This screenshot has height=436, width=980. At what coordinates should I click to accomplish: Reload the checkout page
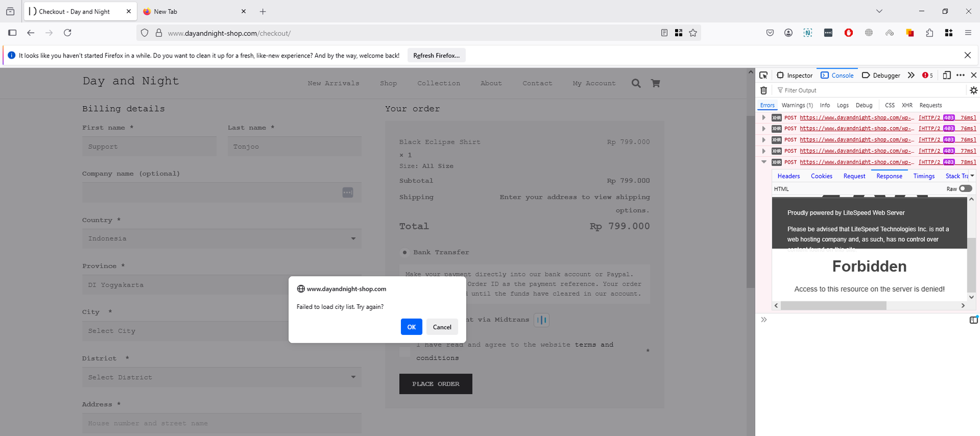click(68, 33)
